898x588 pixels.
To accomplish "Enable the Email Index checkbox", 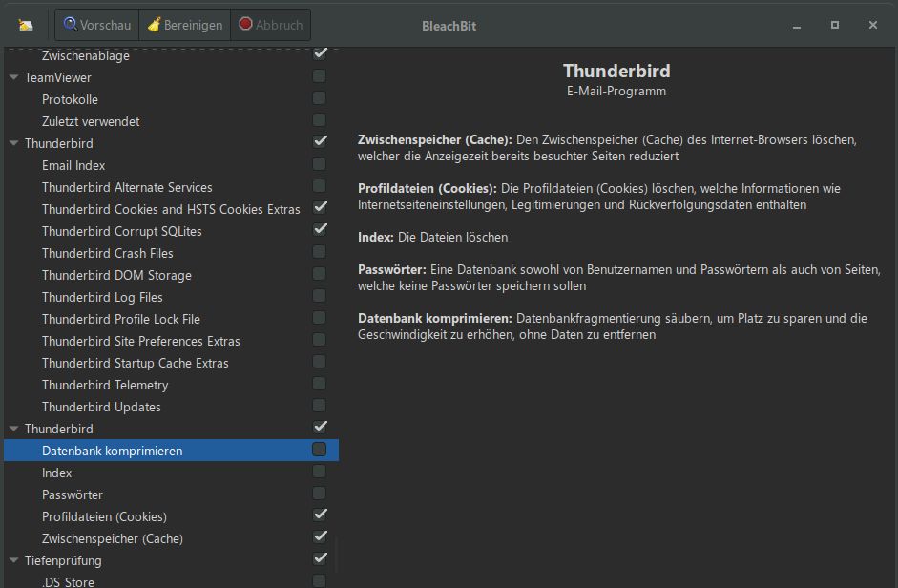I will click(320, 164).
